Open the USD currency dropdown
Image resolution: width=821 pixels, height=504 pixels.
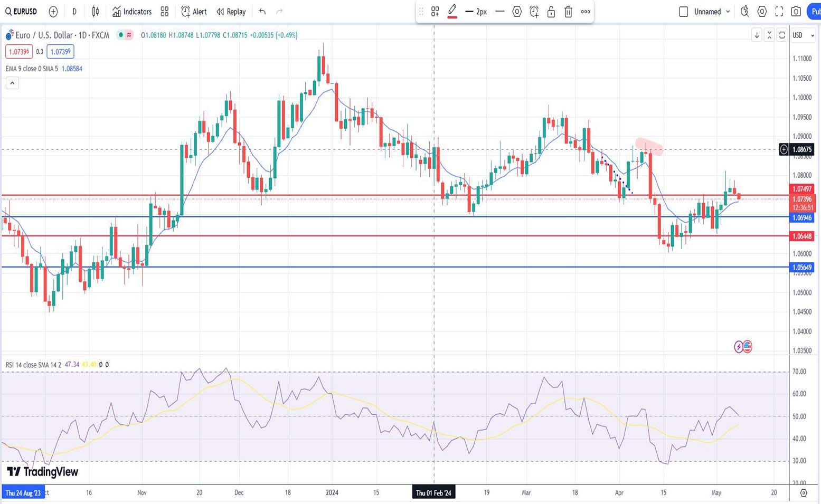pos(803,35)
